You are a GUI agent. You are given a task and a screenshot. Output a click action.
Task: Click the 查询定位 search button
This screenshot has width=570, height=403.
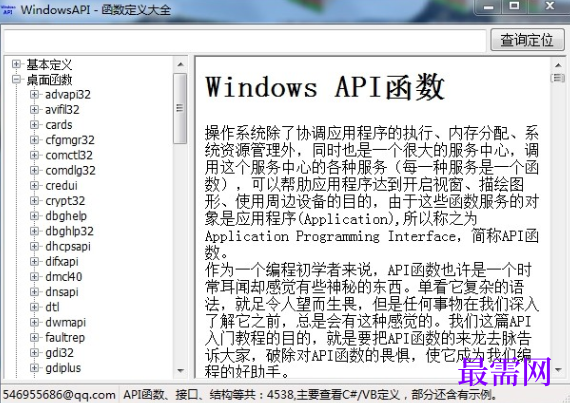527,40
